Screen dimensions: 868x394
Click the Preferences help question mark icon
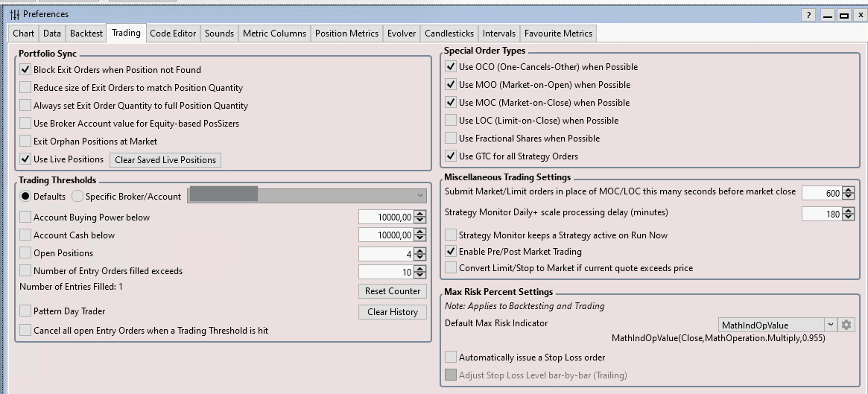click(809, 15)
